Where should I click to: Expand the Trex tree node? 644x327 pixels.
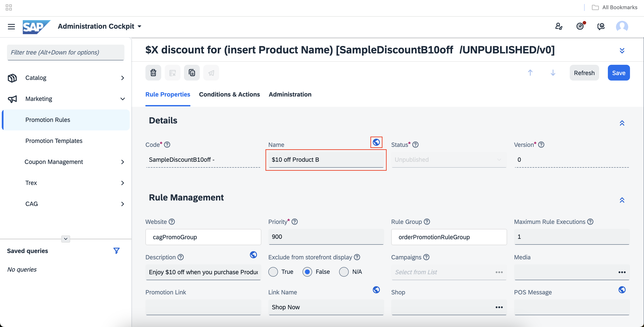(122, 183)
